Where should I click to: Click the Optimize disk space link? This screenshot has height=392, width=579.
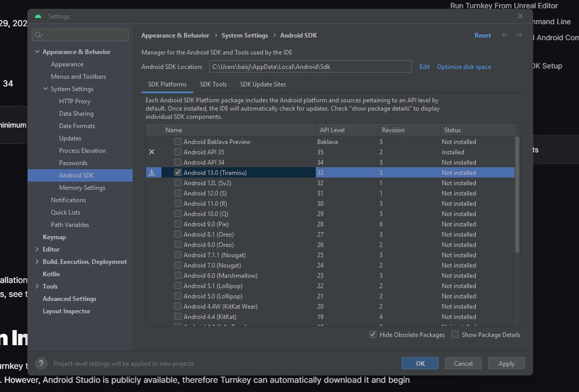pos(464,67)
